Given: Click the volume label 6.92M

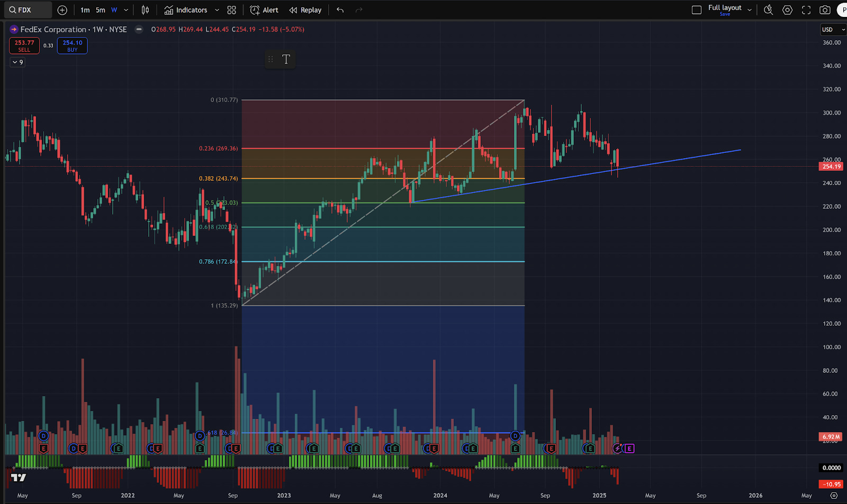Looking at the screenshot, I should (831, 437).
